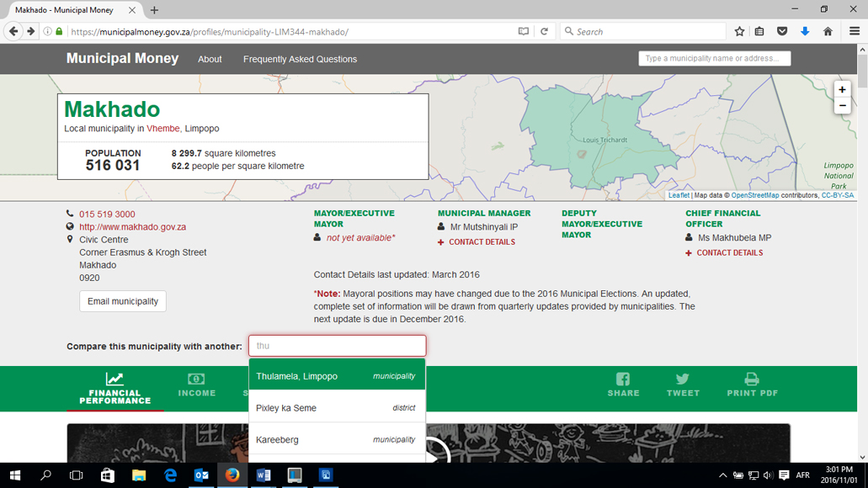The image size is (868, 488).
Task: Go forward with the browser forward arrow
Action: (31, 31)
